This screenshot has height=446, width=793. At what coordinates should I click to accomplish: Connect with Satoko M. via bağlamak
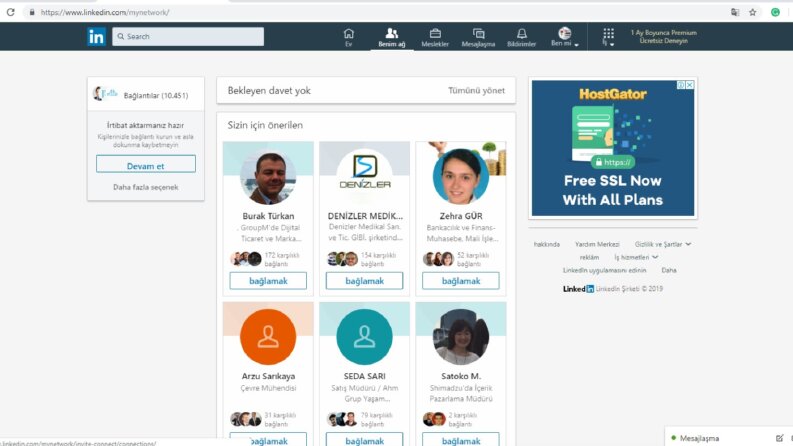461,439
